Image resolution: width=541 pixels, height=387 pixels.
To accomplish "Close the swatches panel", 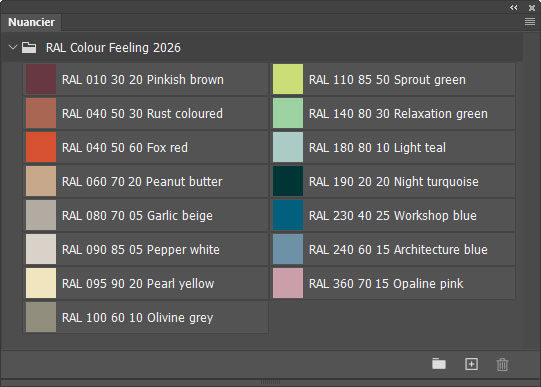I will pyautogui.click(x=532, y=8).
